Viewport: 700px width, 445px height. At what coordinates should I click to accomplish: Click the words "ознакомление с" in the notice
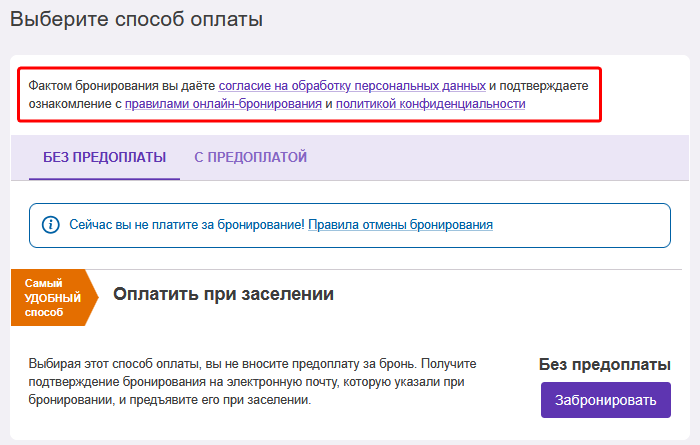75,104
